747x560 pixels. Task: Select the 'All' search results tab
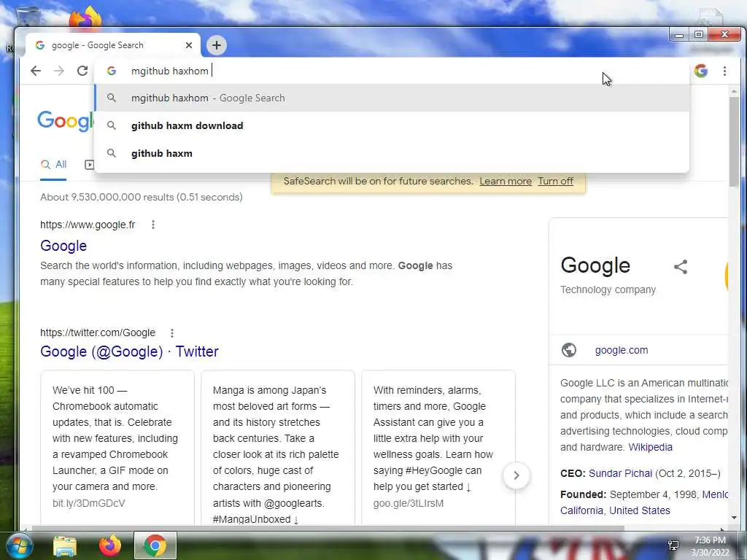(53, 165)
